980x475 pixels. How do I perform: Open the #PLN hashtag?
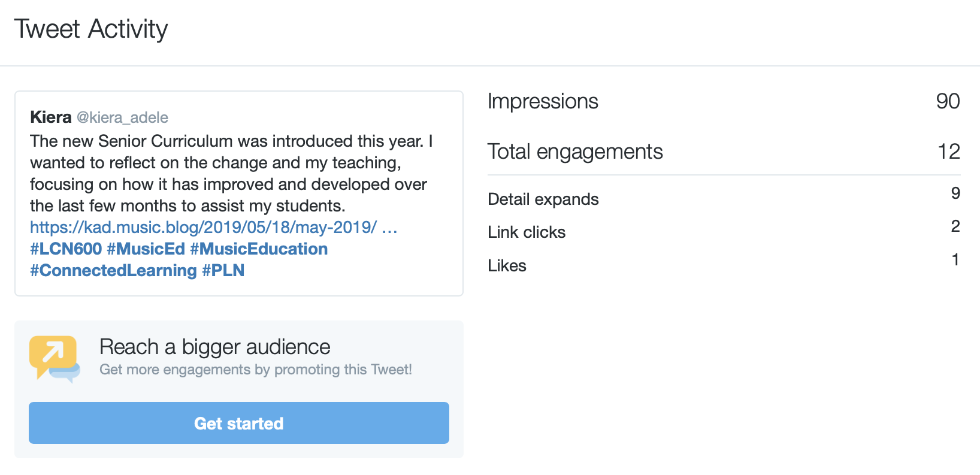tap(223, 271)
